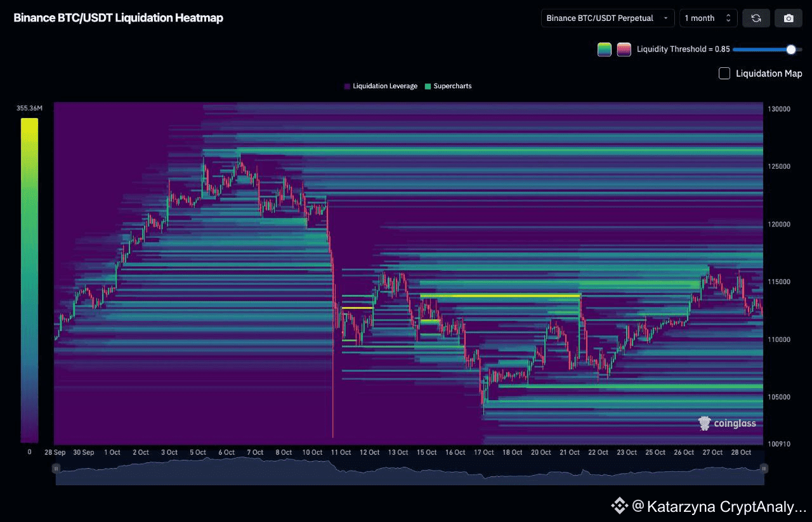Click the right handle of the time range navigator
This screenshot has width=812, height=522.
pyautogui.click(x=764, y=469)
